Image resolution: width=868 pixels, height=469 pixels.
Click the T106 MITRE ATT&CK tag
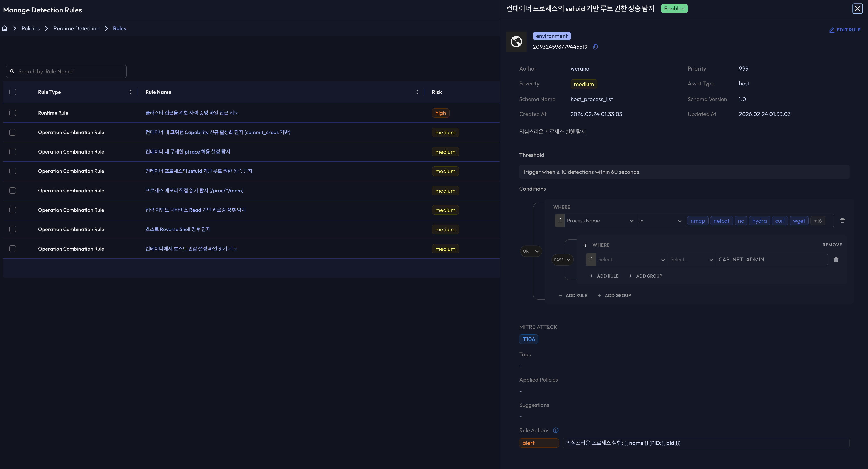pos(528,339)
